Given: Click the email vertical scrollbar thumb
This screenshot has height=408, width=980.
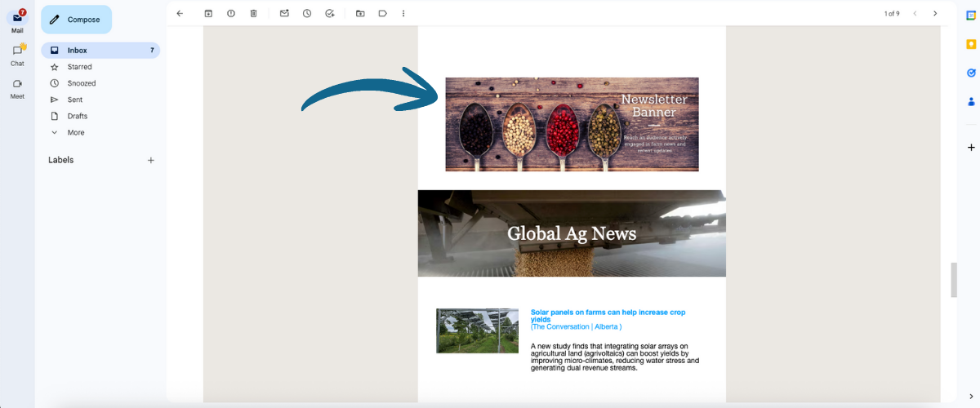Looking at the screenshot, I should pos(953,280).
